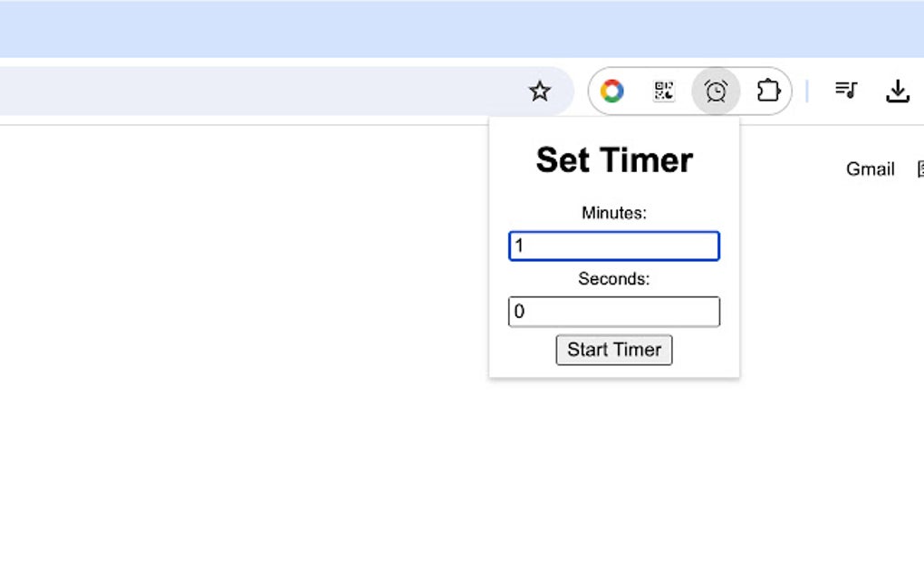This screenshot has height=578, width=924.
Task: Click the Set Timer popup heading
Action: [x=614, y=159]
